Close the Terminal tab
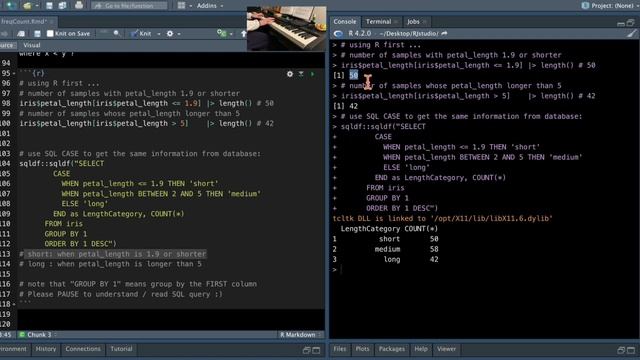 pyautogui.click(x=396, y=22)
